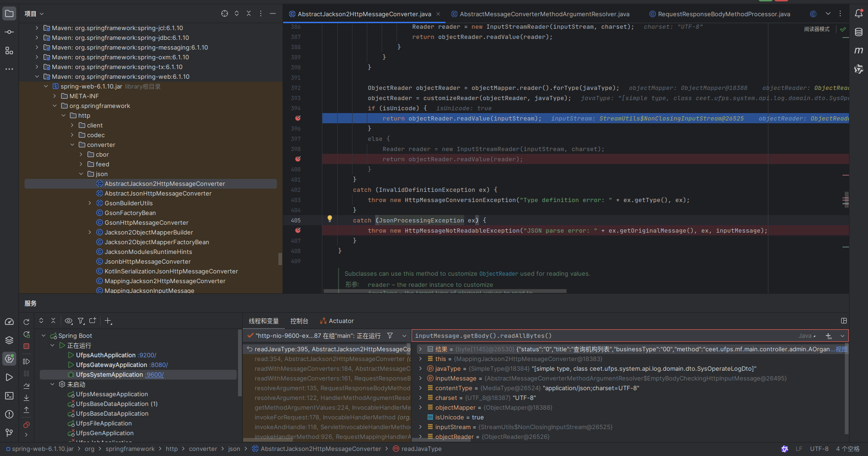Toggle Reader Mode label in the editor
This screenshot has width=868, height=456.
pos(817,29)
